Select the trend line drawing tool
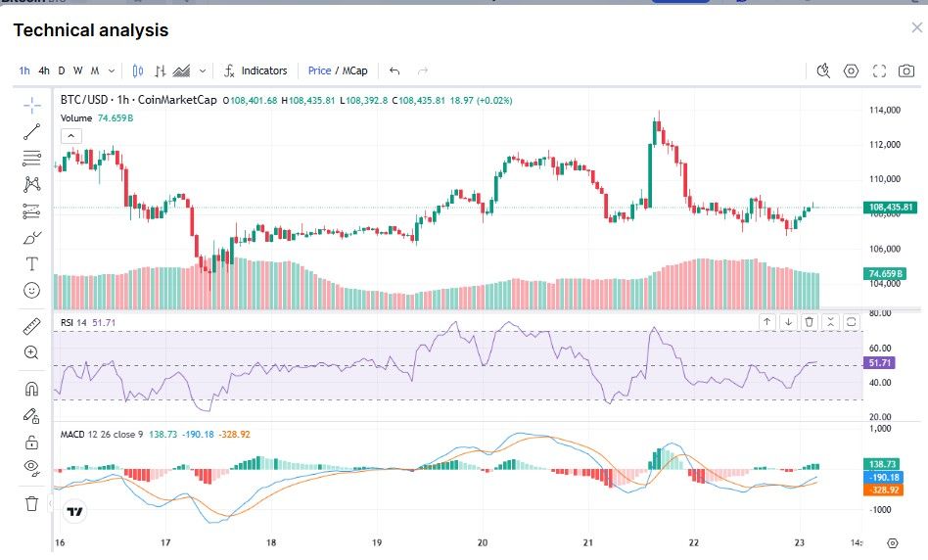The width and height of the screenshot is (928, 560). tap(31, 131)
